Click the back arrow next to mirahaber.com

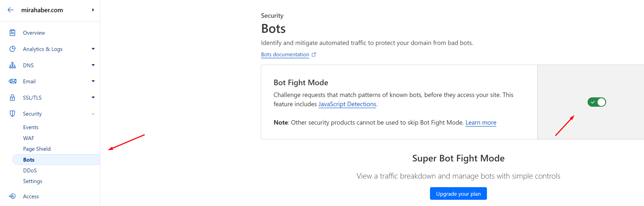click(x=11, y=10)
